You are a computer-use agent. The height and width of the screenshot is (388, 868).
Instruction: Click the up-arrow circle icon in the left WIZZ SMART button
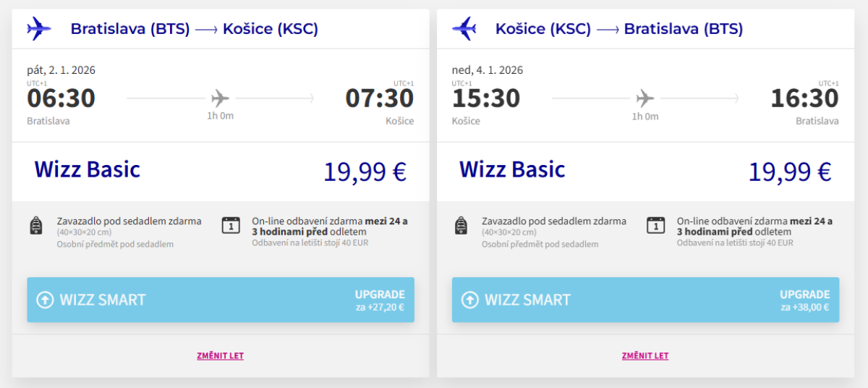tap(45, 300)
